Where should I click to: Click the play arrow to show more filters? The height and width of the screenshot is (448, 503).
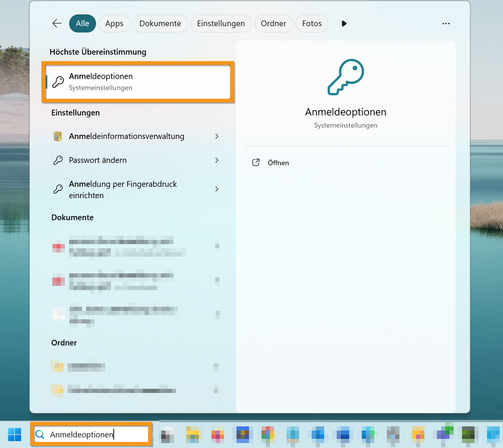tap(344, 23)
